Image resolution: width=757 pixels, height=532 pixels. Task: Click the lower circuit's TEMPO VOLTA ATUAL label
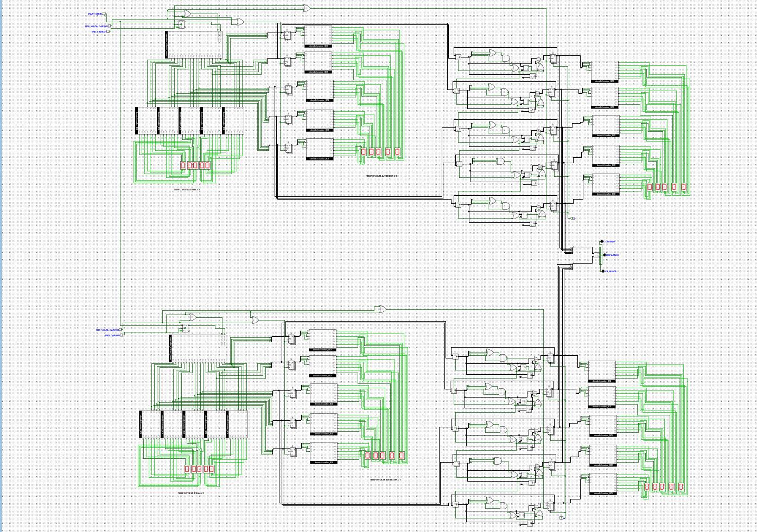pyautogui.click(x=191, y=493)
